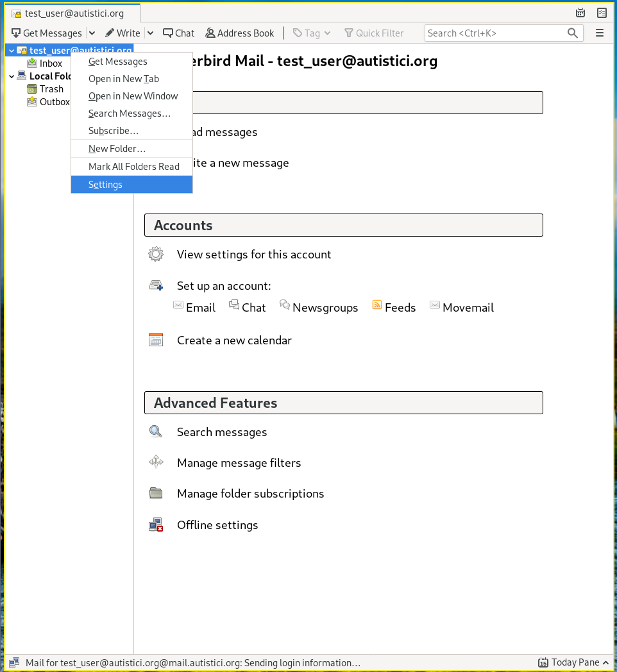Click the Chat toolbar button
Screen dimensions: 617x672
[x=178, y=33]
